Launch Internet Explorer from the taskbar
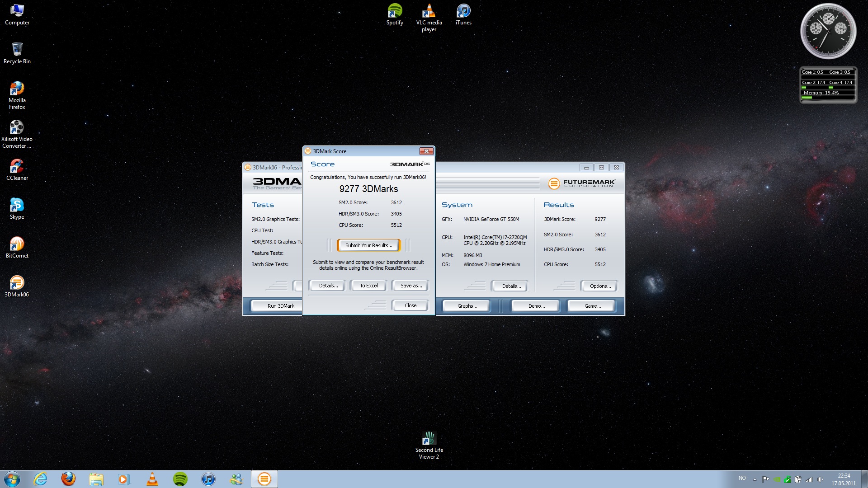The width and height of the screenshot is (868, 488). (x=41, y=479)
